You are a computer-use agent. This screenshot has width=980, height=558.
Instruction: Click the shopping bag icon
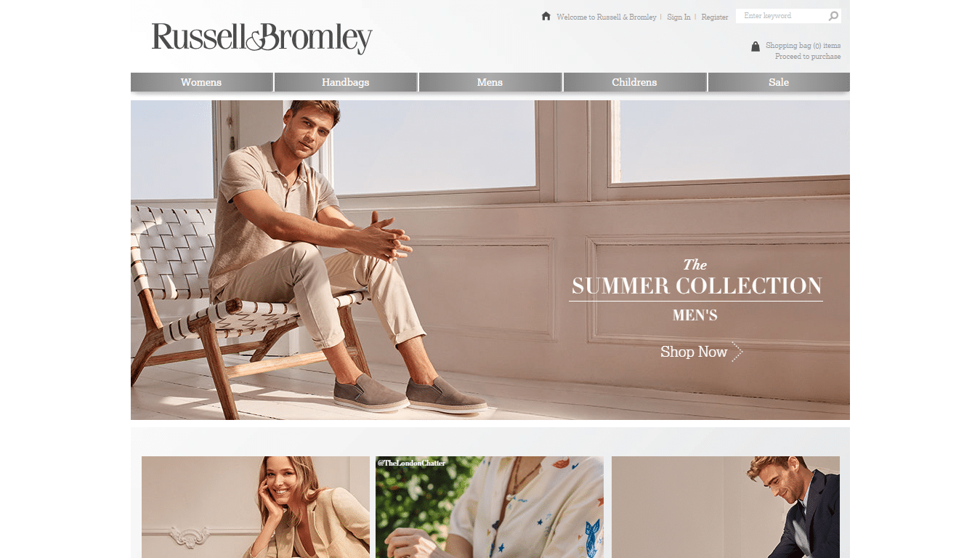pos(756,46)
